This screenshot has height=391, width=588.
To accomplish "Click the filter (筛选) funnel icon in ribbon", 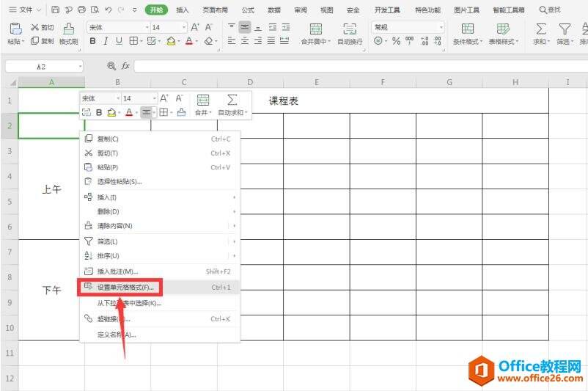I will (565, 29).
